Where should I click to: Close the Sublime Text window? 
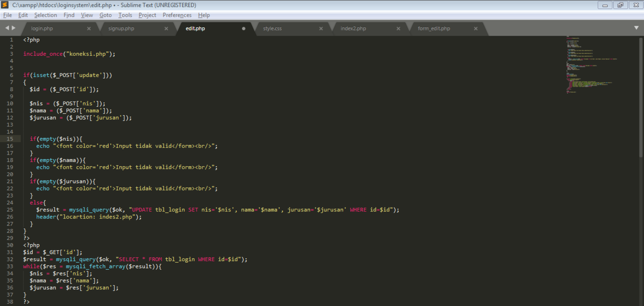pos(635,5)
